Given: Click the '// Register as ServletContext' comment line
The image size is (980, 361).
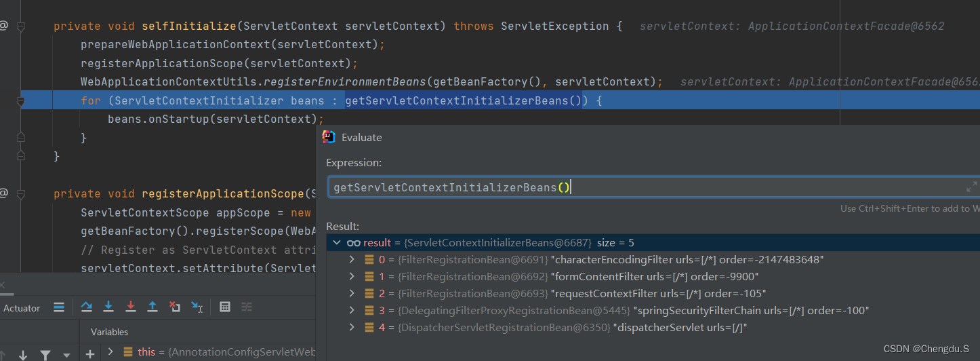Looking at the screenshot, I should coord(199,250).
